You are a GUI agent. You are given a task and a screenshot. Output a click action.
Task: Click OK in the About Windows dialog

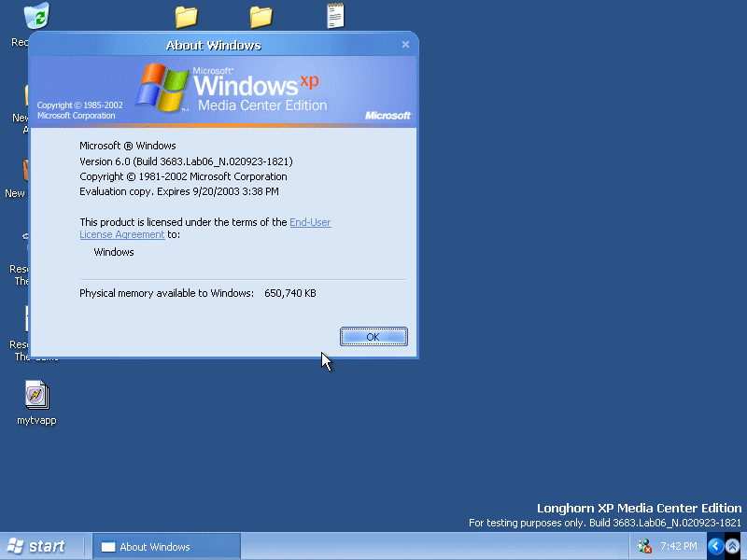click(373, 337)
